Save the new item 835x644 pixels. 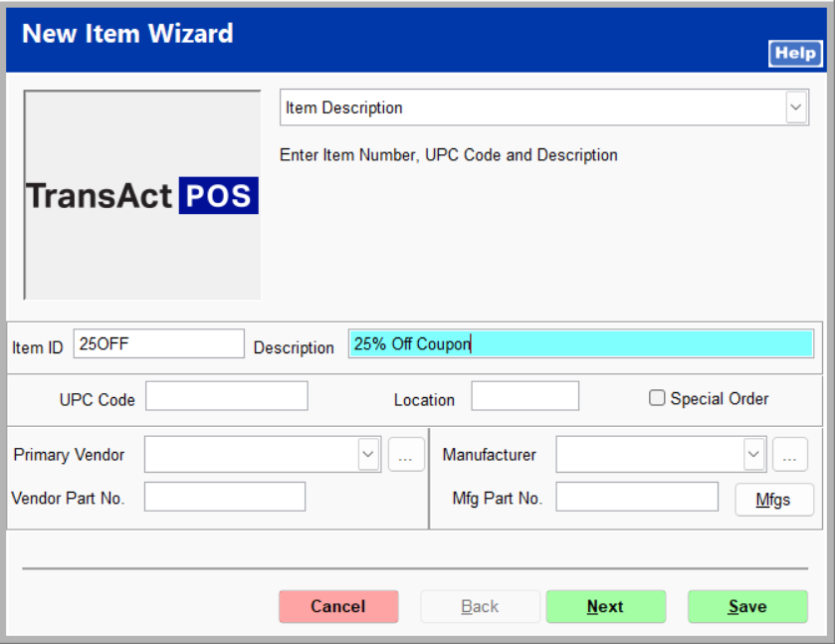pos(746,606)
